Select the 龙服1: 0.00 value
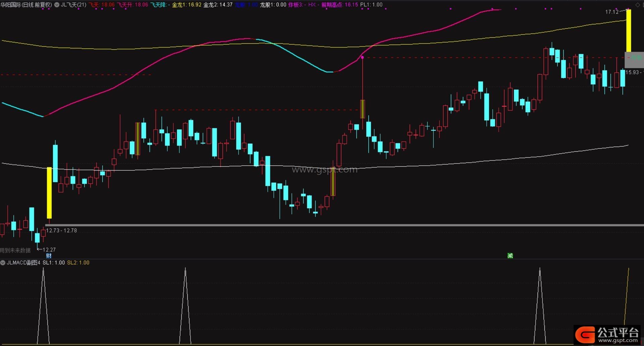 [273, 5]
